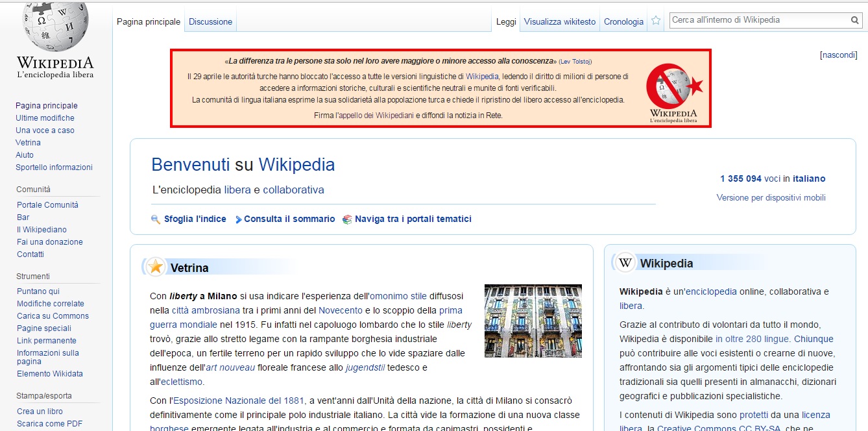Click Fai una donazione

(x=50, y=242)
